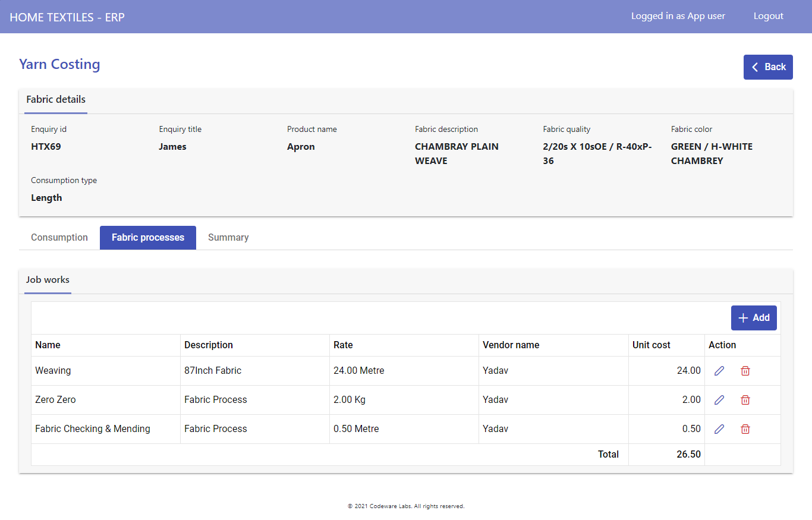Switch to the Consumption tab
Viewport: 812px width, 520px height.
[59, 238]
